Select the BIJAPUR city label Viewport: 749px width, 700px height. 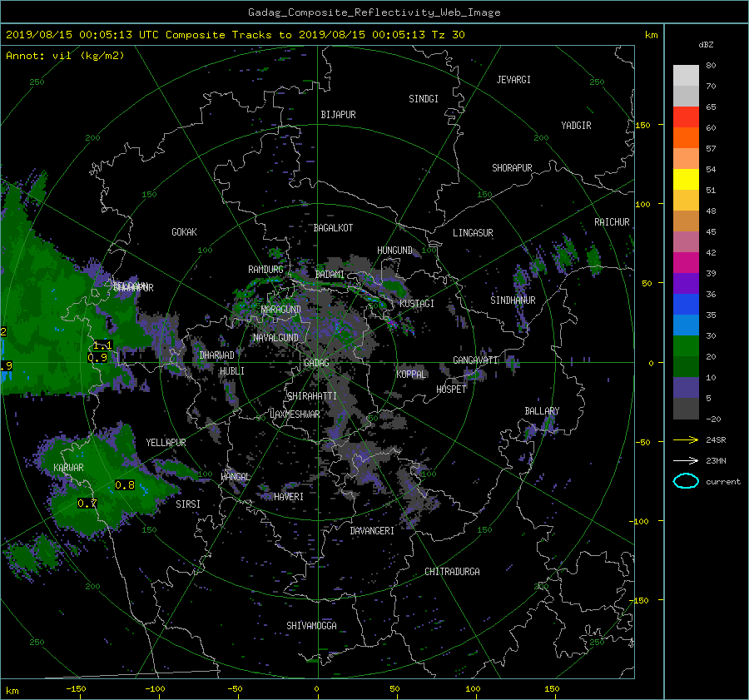pos(338,115)
